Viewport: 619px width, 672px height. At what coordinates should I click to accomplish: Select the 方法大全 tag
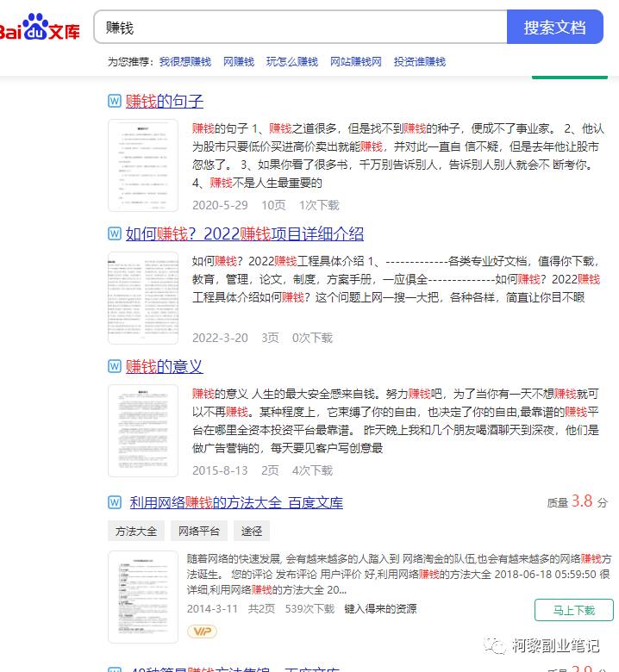click(136, 532)
